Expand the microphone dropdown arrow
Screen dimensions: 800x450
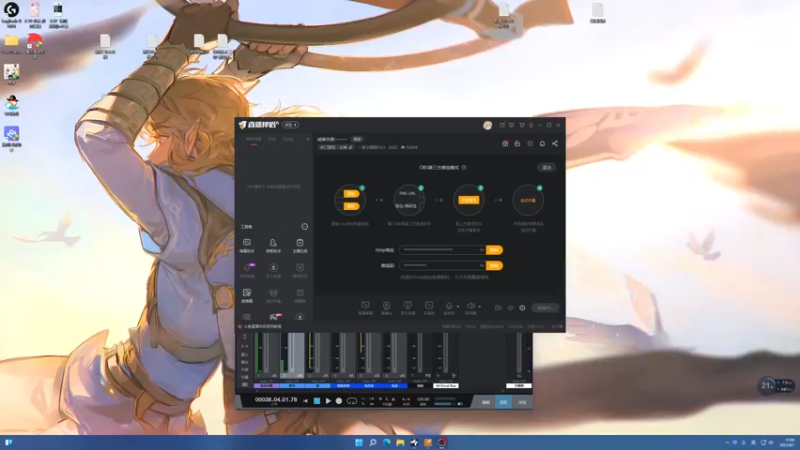[457, 307]
